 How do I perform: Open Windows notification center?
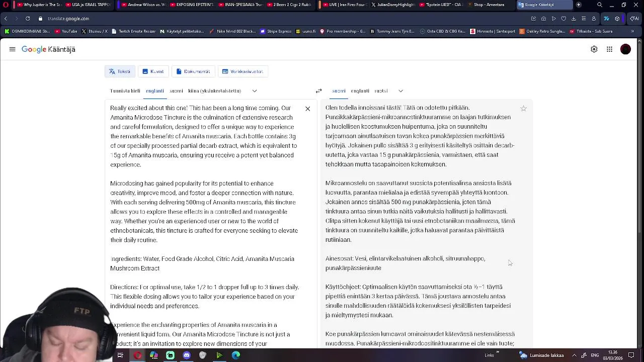click(631, 355)
